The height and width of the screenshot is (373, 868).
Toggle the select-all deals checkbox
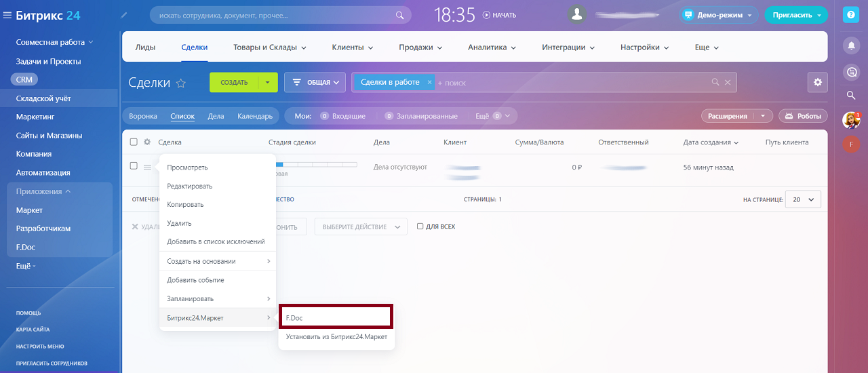134,142
